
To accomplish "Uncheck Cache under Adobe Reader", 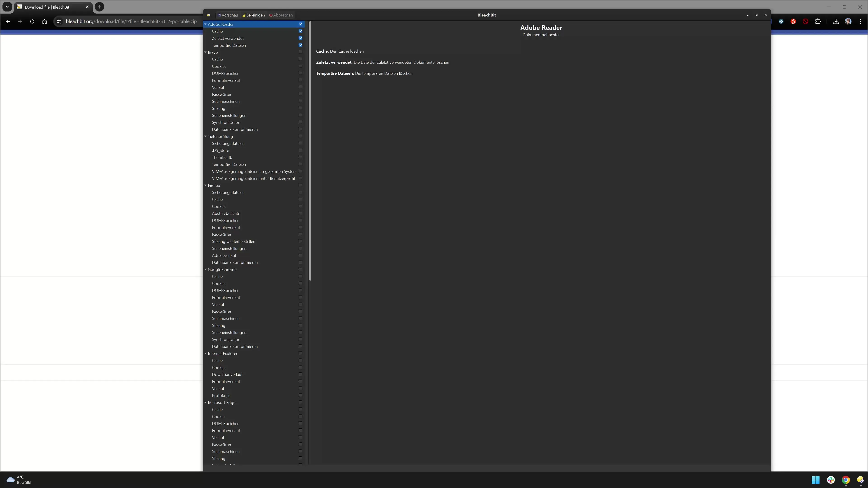I will click(300, 31).
